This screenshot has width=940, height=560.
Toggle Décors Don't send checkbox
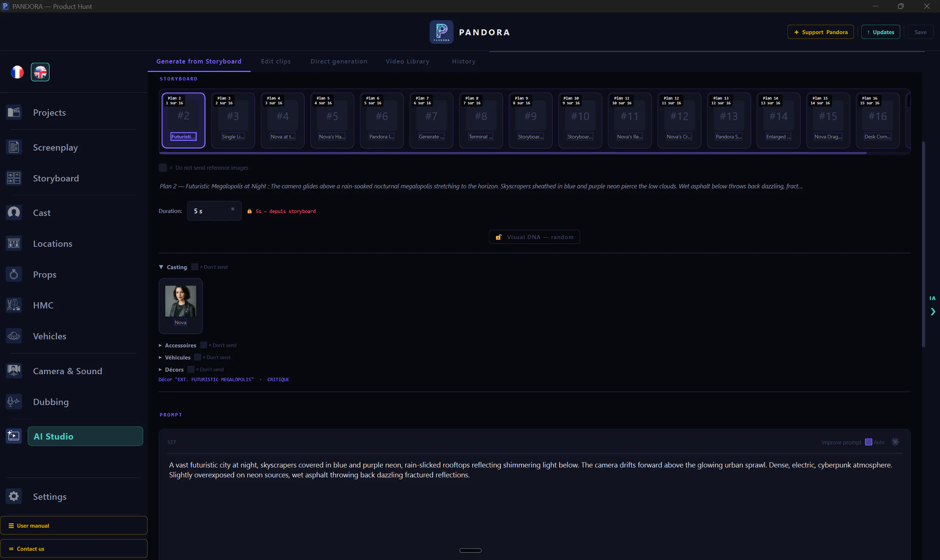[x=191, y=369]
